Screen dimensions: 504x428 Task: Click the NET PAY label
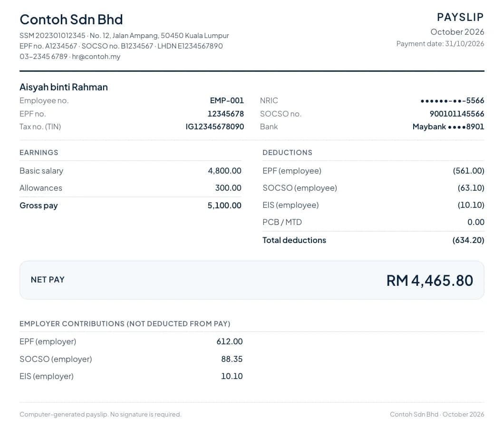(x=48, y=280)
